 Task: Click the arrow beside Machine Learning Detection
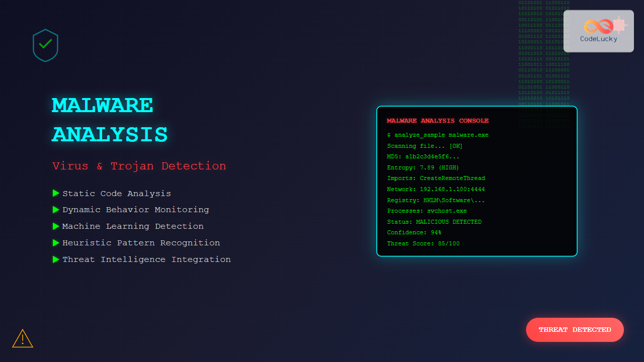[56, 226]
